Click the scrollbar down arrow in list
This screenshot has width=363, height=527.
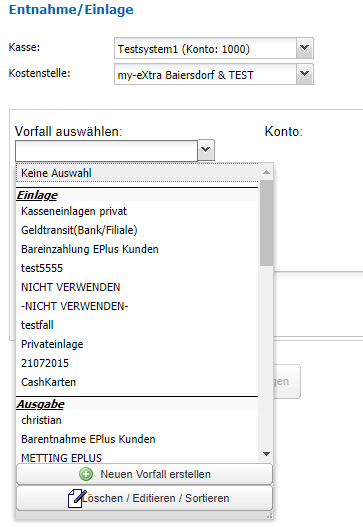[x=266, y=454]
